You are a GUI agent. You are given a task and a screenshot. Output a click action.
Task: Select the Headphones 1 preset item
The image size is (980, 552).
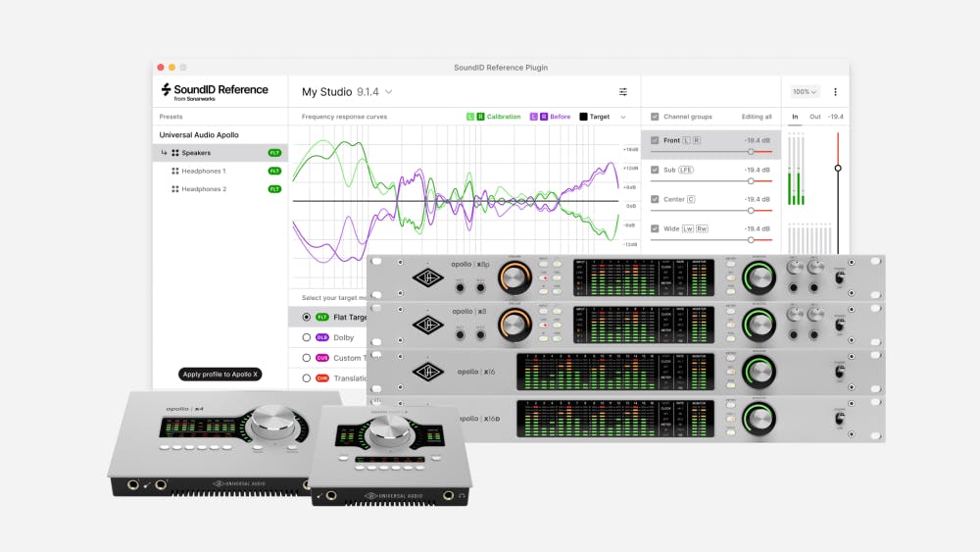[203, 171]
